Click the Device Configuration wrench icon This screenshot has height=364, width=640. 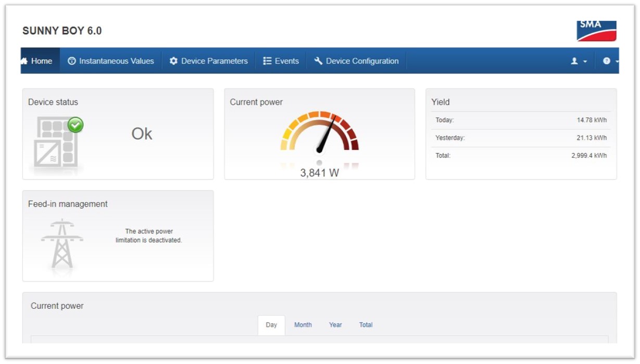coord(318,61)
